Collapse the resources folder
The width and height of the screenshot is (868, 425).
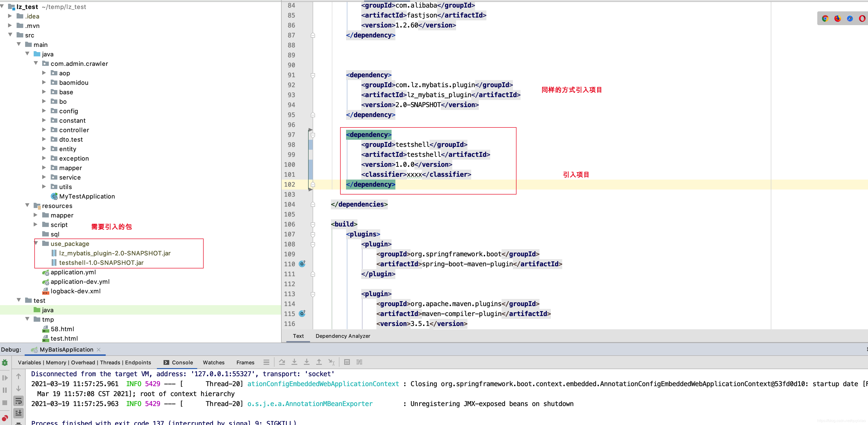(x=28, y=205)
